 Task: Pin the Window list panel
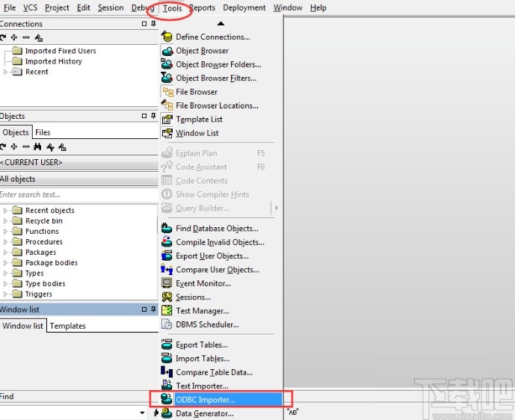pos(153,309)
